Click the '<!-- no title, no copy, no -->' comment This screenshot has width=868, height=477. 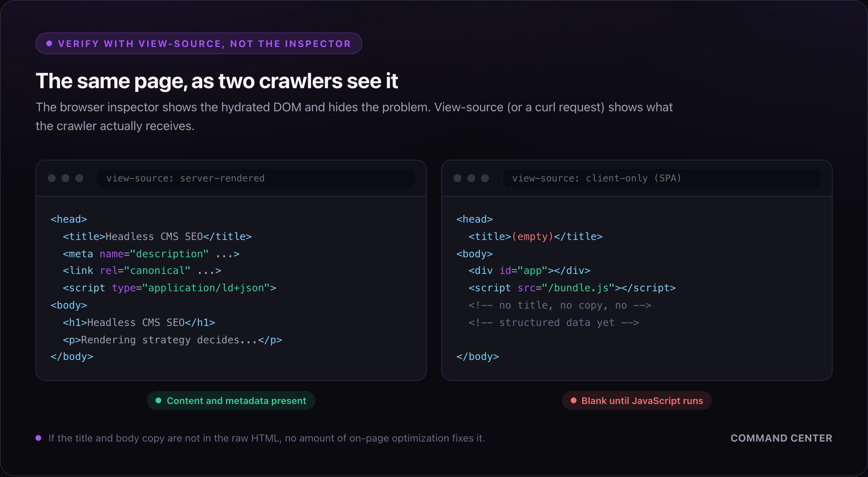(559, 305)
